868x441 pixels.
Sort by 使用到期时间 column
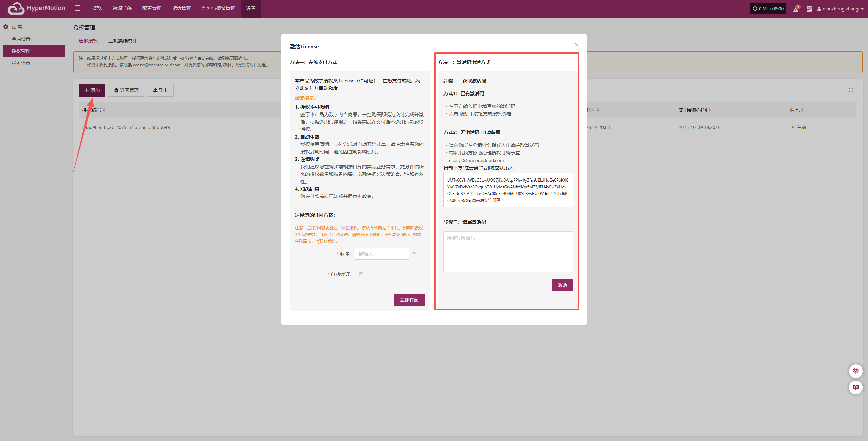point(694,110)
